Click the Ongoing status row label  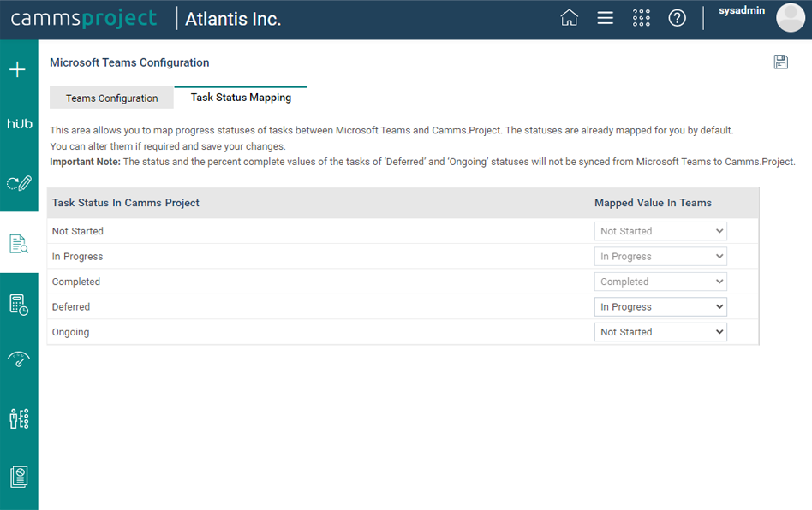(70, 332)
